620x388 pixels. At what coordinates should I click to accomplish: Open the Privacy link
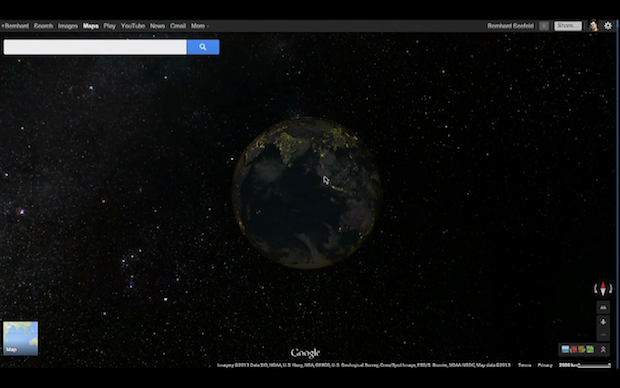click(545, 365)
